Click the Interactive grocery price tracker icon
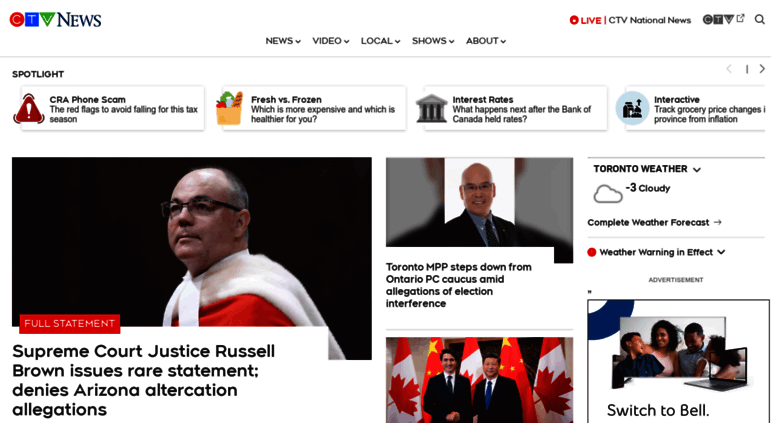 point(632,108)
